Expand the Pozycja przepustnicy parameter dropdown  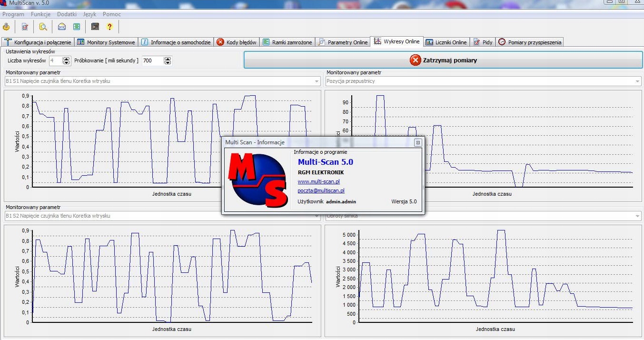pyautogui.click(x=637, y=81)
